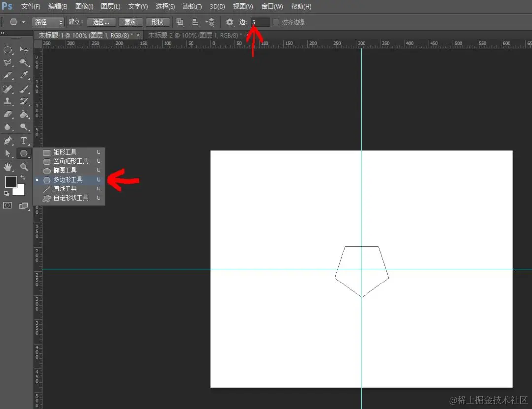The width and height of the screenshot is (532, 409).
Task: Select the Type tool
Action: click(24, 140)
